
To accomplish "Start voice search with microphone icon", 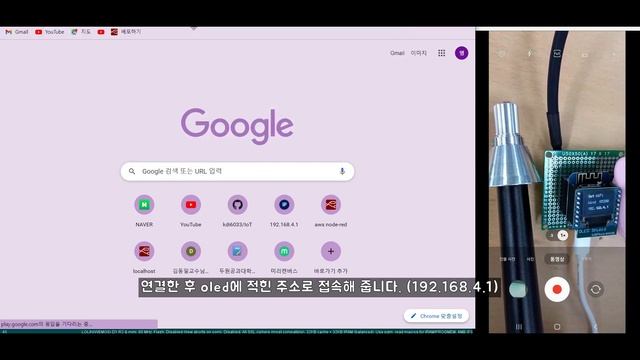I will pos(342,171).
